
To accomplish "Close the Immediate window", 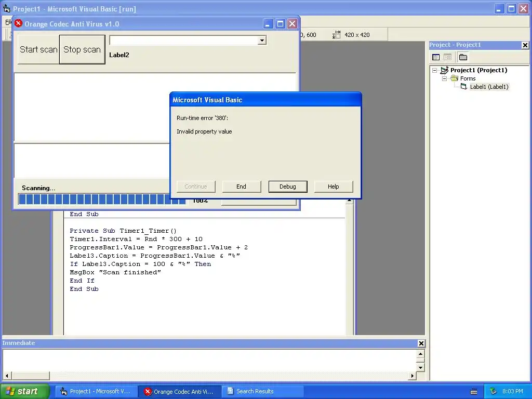I will [421, 343].
